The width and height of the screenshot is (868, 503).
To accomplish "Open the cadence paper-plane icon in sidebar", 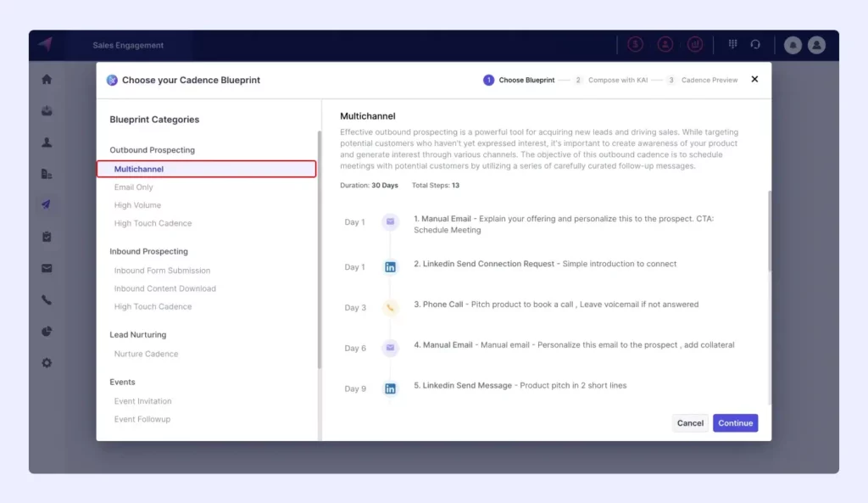I will tap(47, 205).
